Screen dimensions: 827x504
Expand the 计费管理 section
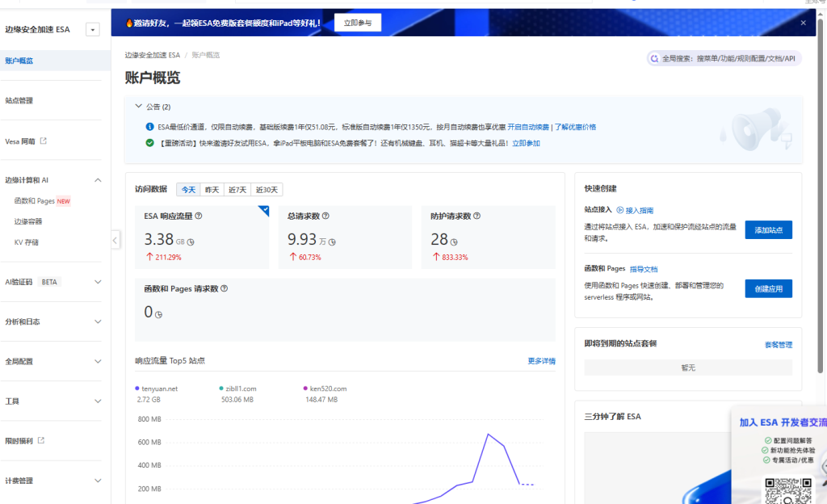pos(98,481)
